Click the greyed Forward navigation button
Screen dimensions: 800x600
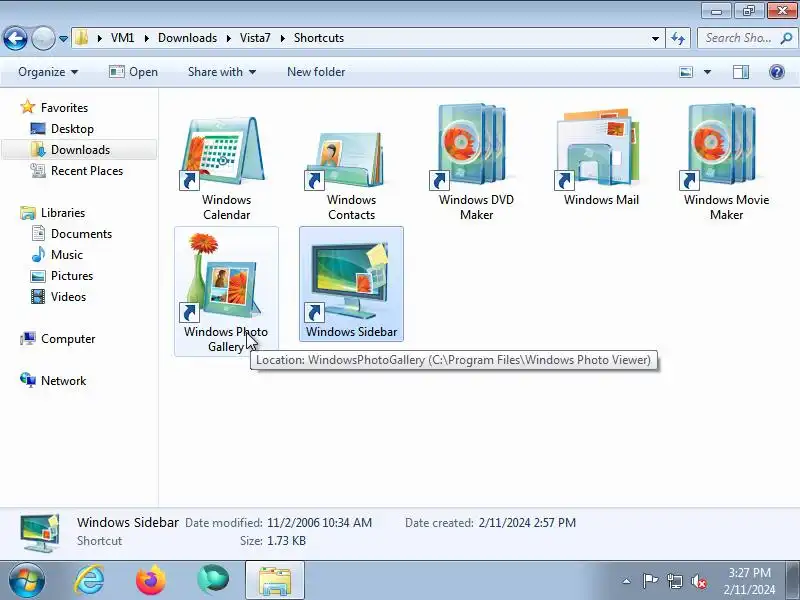coord(43,38)
